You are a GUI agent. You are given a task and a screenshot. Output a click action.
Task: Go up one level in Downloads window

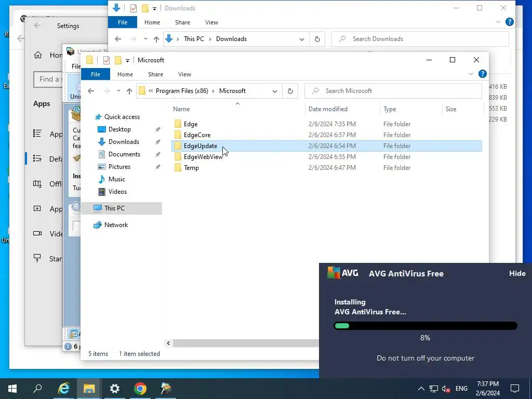pos(156,39)
